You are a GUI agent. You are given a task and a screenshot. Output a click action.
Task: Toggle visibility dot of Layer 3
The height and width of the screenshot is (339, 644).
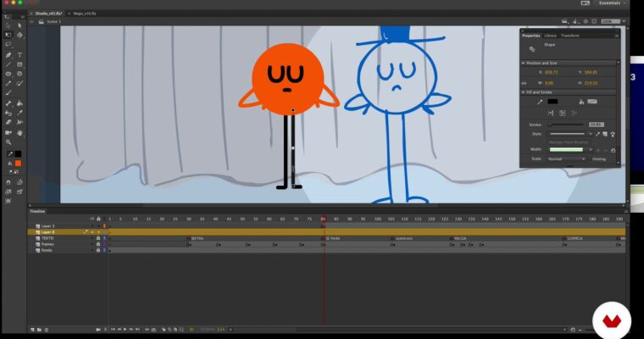(92, 226)
